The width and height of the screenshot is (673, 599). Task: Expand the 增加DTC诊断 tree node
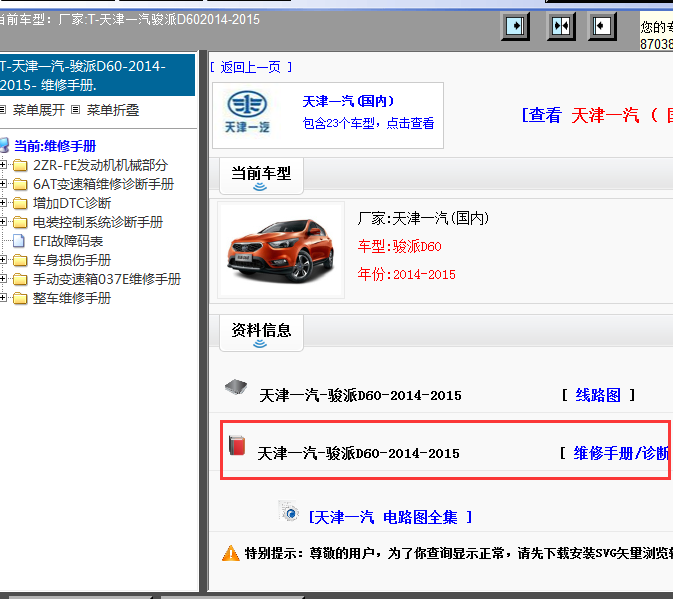tap(3, 203)
